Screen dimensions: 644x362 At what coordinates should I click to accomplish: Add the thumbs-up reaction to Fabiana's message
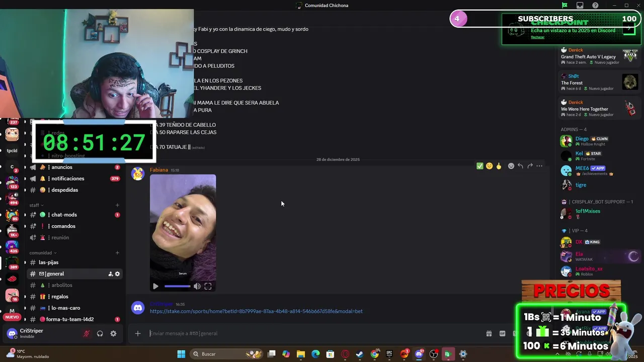coord(499,166)
